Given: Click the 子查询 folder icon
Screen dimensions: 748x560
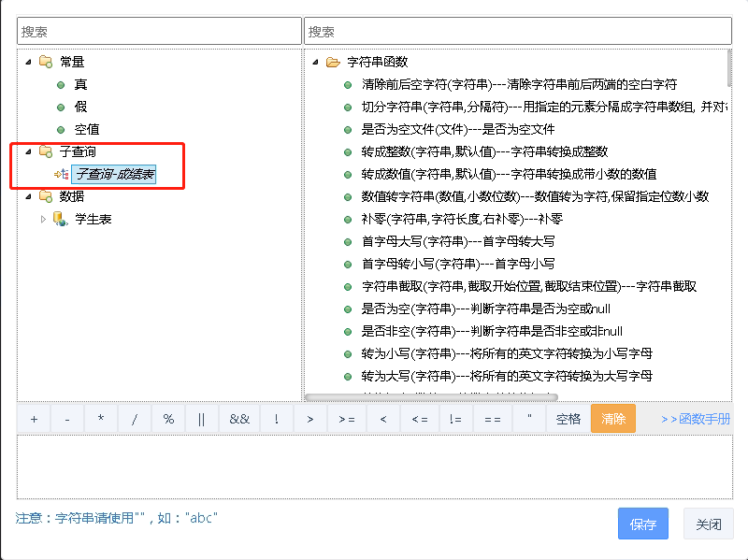Looking at the screenshot, I should click(x=45, y=151).
